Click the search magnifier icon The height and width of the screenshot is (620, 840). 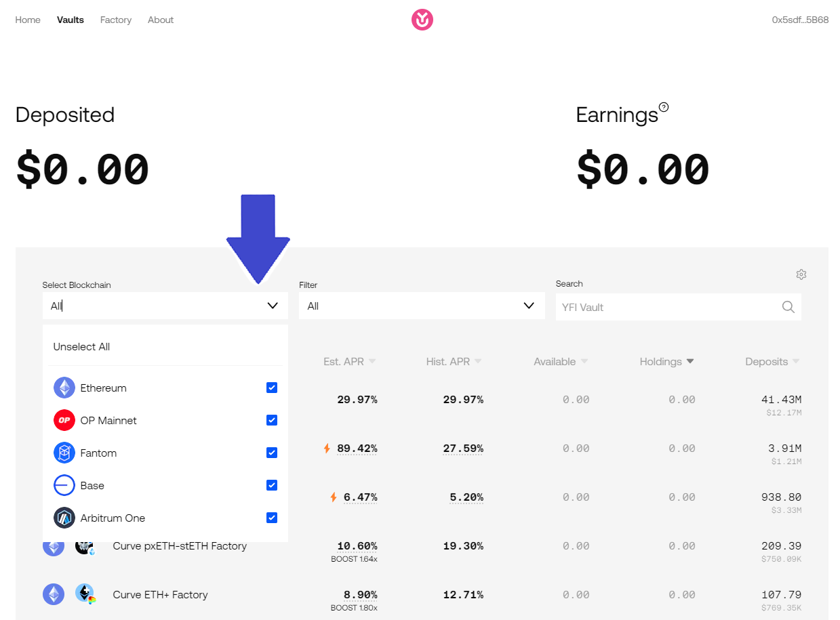[788, 307]
